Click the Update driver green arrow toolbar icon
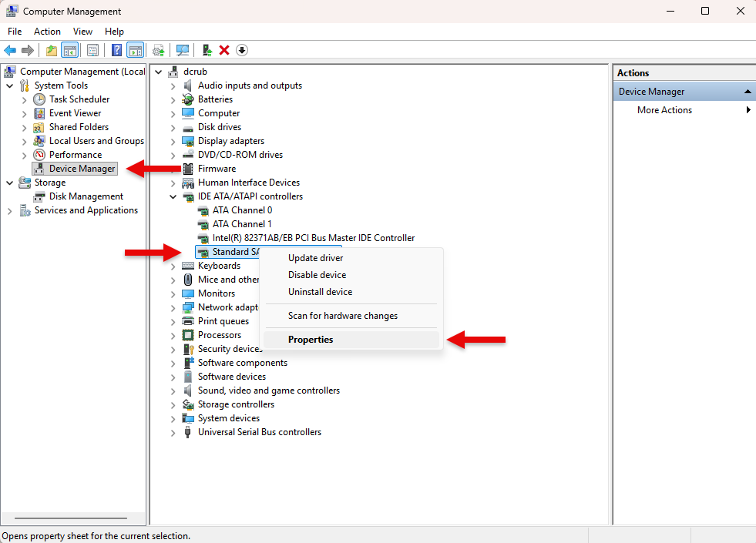Image resolution: width=756 pixels, height=543 pixels. (x=207, y=50)
